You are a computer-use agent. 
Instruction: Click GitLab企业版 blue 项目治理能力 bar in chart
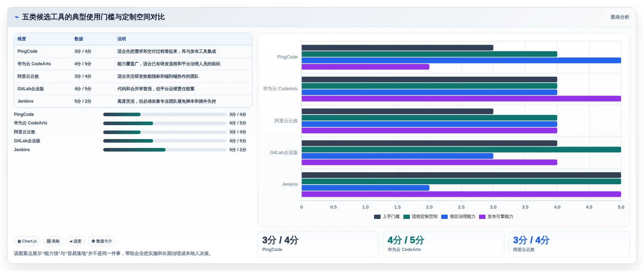coord(397,156)
